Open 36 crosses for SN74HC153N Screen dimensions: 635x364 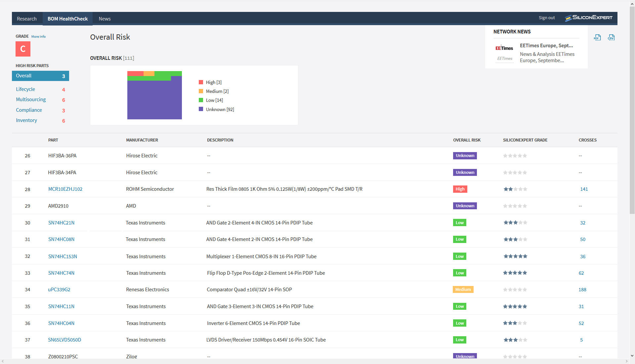(583, 257)
